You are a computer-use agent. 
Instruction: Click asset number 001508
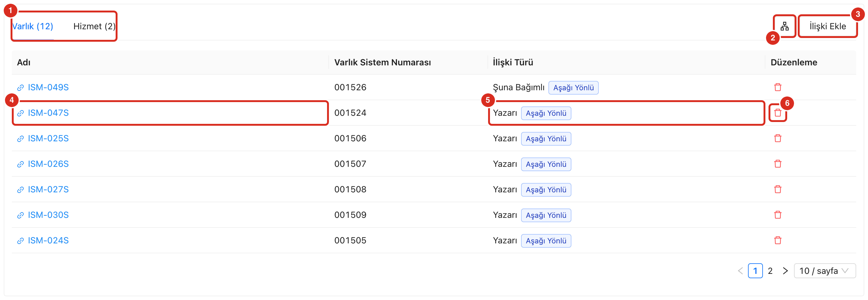click(350, 190)
